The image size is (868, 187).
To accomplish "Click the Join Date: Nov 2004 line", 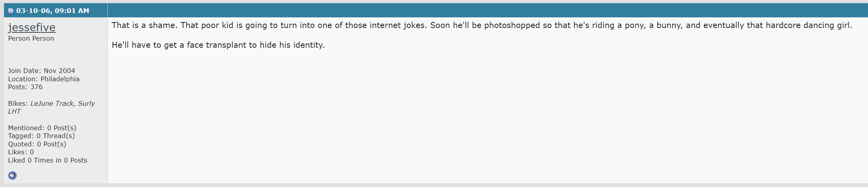I will click(x=41, y=71).
